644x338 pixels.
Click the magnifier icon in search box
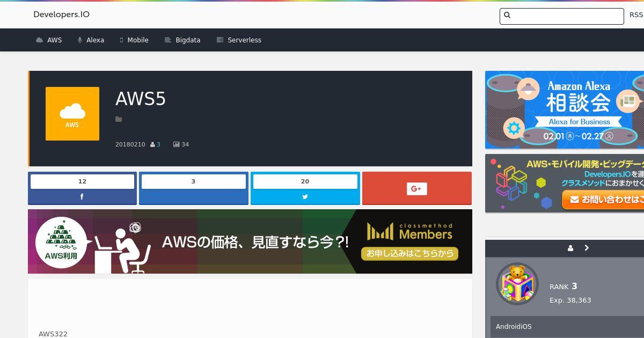507,16
